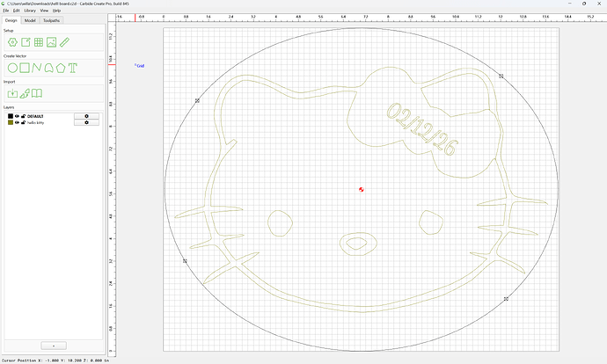Click the add layer plus button
The image size is (607, 364).
(54, 346)
